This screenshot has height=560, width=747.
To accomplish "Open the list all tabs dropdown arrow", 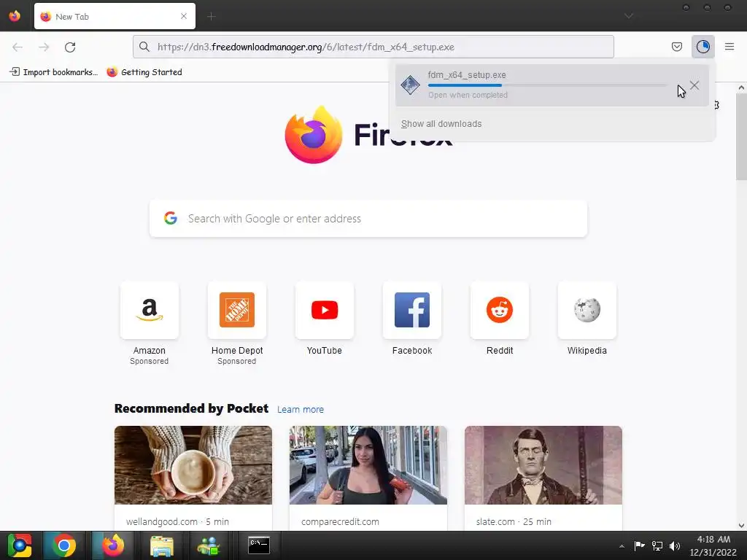I will point(629,16).
